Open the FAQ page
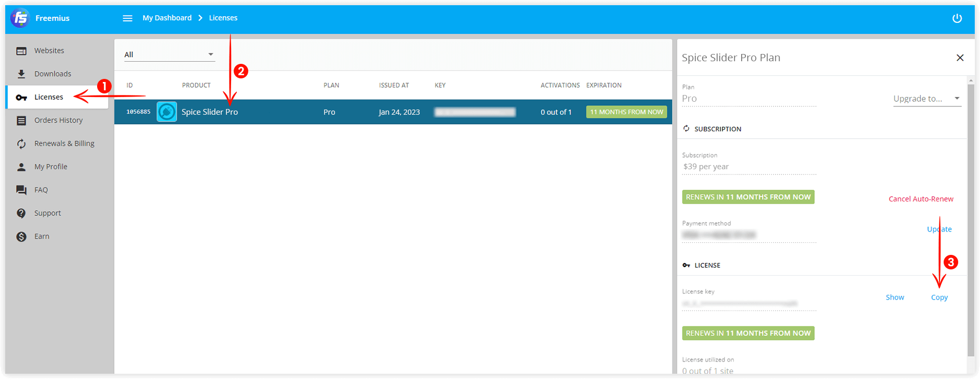This screenshot has width=980, height=381. click(57, 190)
